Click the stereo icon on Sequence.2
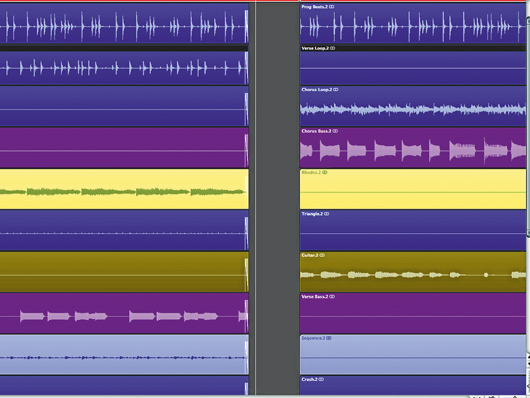Viewport: 530px width, 398px height. point(329,338)
